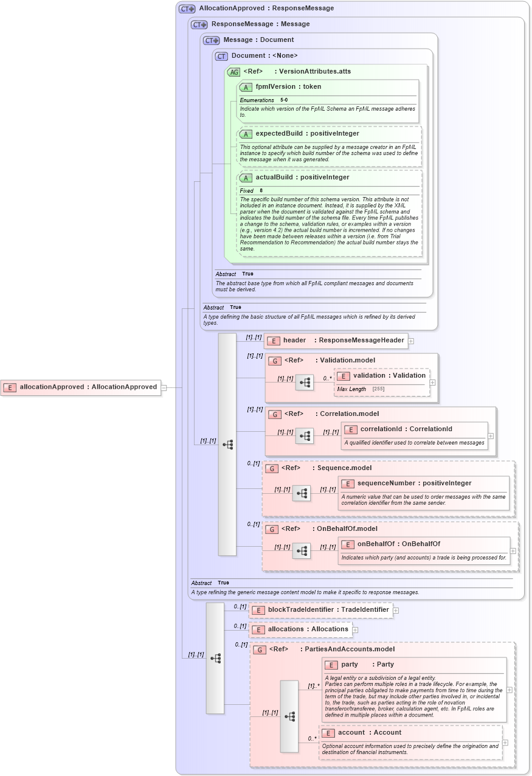Click the CT icon beside Document : <None>
This screenshot has height=776, width=532.
(x=221, y=56)
